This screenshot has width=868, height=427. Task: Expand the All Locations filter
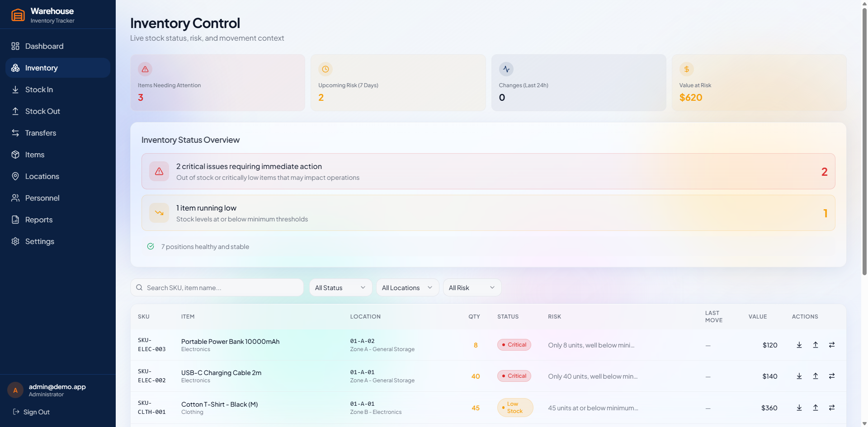point(407,288)
